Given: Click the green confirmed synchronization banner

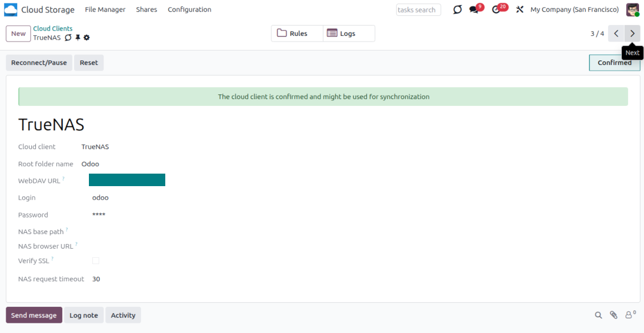Looking at the screenshot, I should [323, 97].
